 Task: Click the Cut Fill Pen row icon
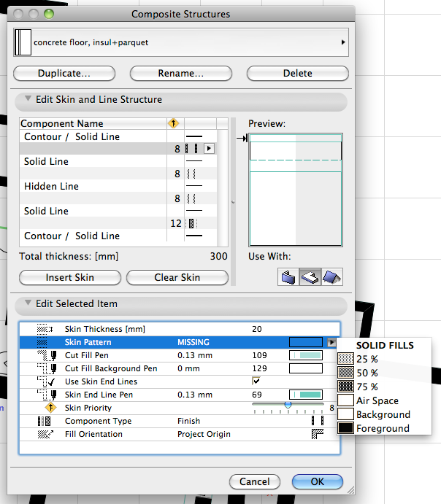pyautogui.click(x=47, y=355)
